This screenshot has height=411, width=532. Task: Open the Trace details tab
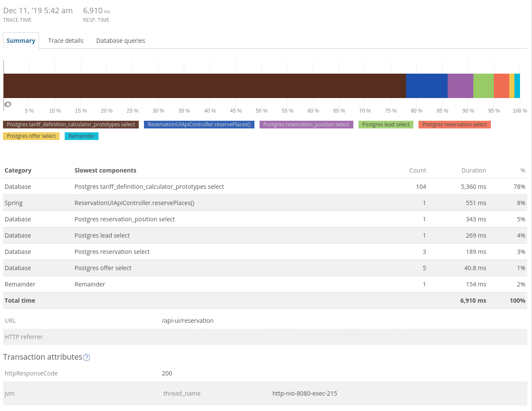click(x=66, y=41)
